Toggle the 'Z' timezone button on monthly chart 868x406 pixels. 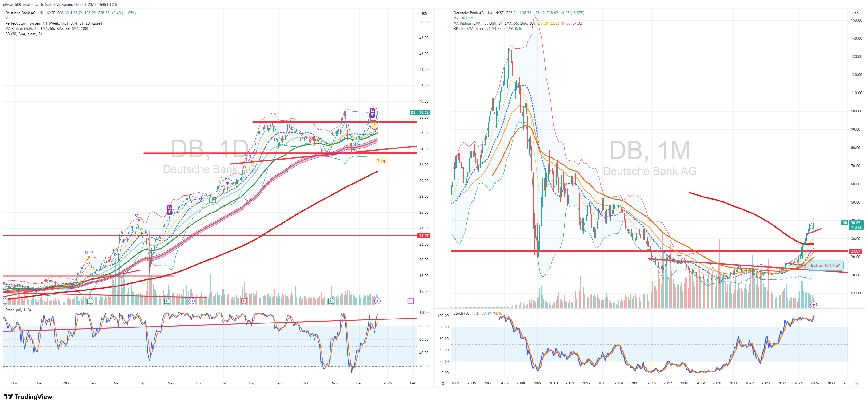tap(443, 384)
